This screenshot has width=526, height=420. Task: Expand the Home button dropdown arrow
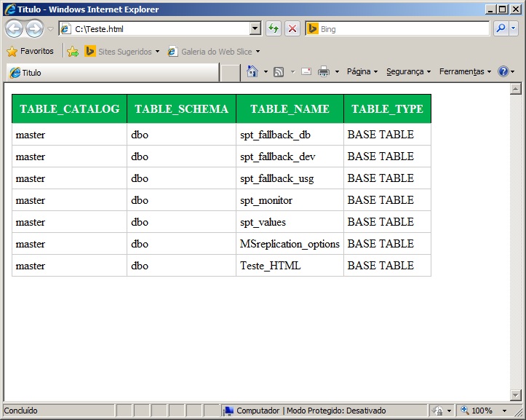point(266,71)
